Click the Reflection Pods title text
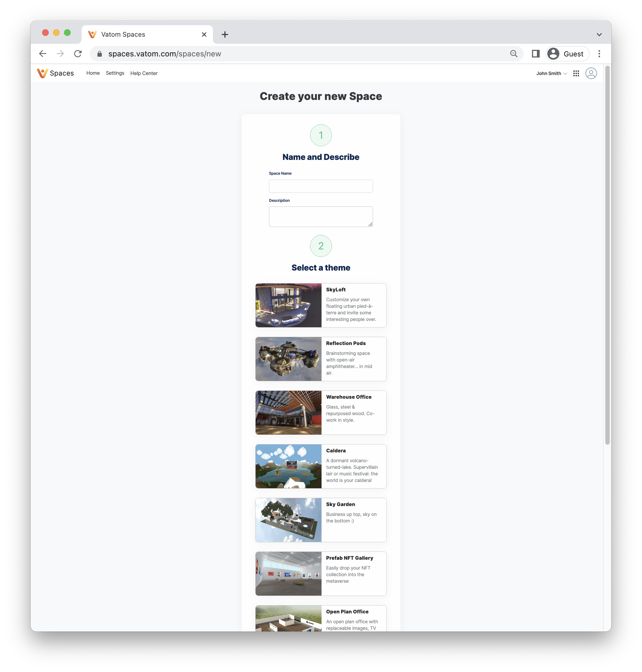 pos(346,344)
